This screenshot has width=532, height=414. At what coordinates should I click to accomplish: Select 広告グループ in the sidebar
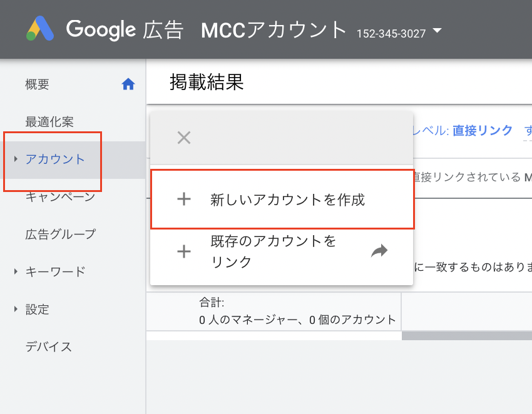point(61,234)
